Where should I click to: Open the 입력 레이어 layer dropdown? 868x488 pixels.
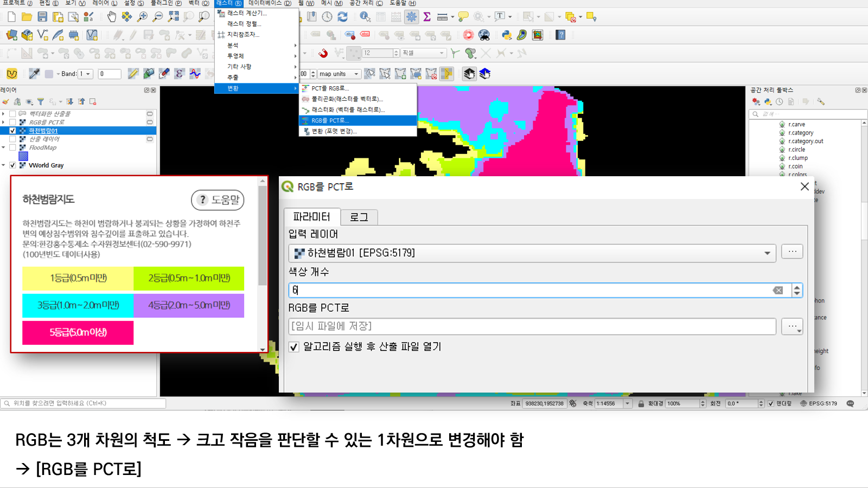tap(533, 253)
